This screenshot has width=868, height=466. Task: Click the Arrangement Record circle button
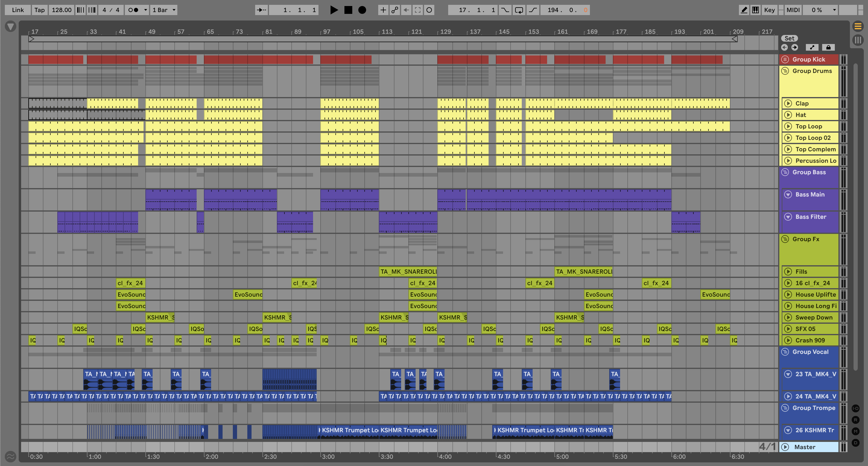click(x=362, y=10)
